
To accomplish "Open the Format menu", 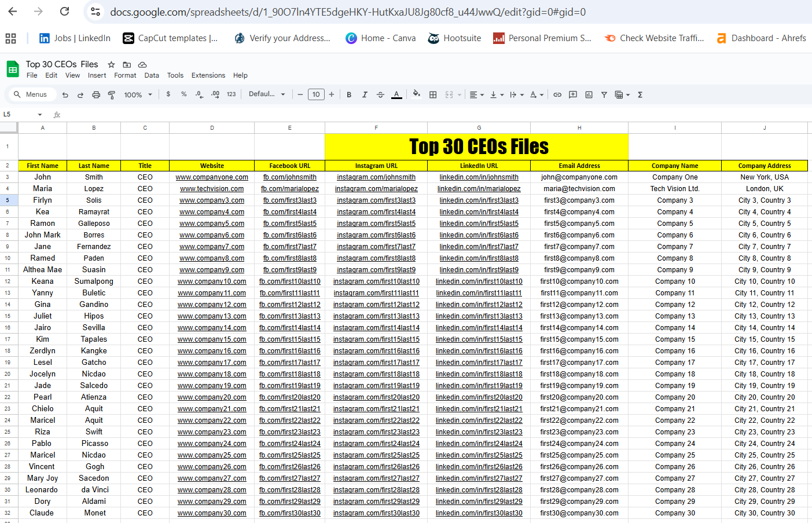I will (125, 75).
